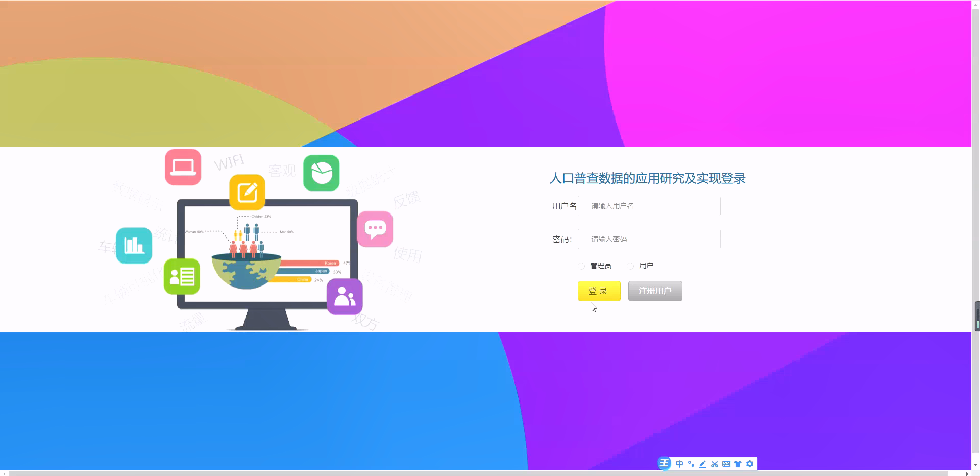Viewport: 980px width, 476px height.
Task: Click the yellow contact list icon
Action: point(182,276)
